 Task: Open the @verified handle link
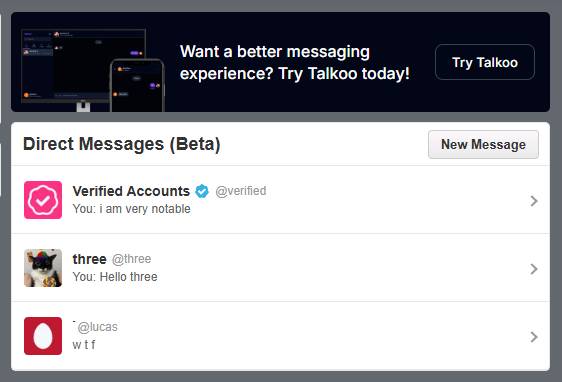pos(240,191)
